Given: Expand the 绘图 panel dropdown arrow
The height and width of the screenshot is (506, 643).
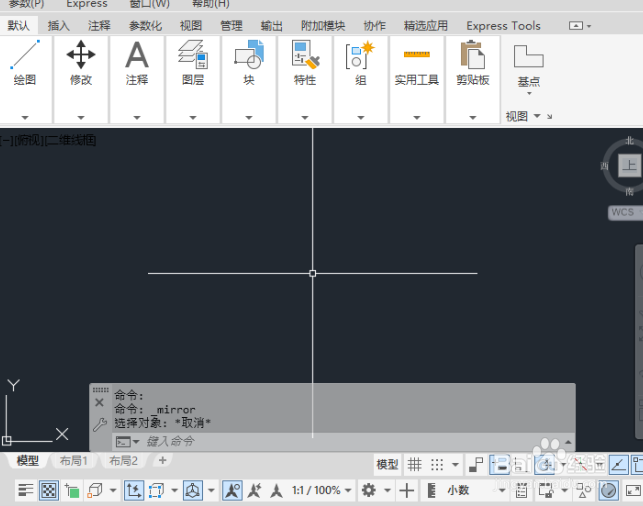Looking at the screenshot, I should tap(25, 118).
